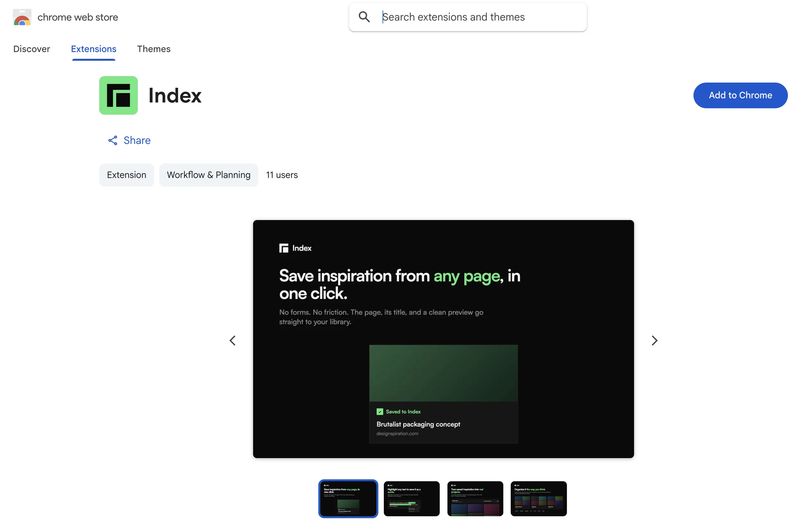Select the third 'Turn saved inspiration' thumbnail
The height and width of the screenshot is (532, 803).
(x=475, y=498)
